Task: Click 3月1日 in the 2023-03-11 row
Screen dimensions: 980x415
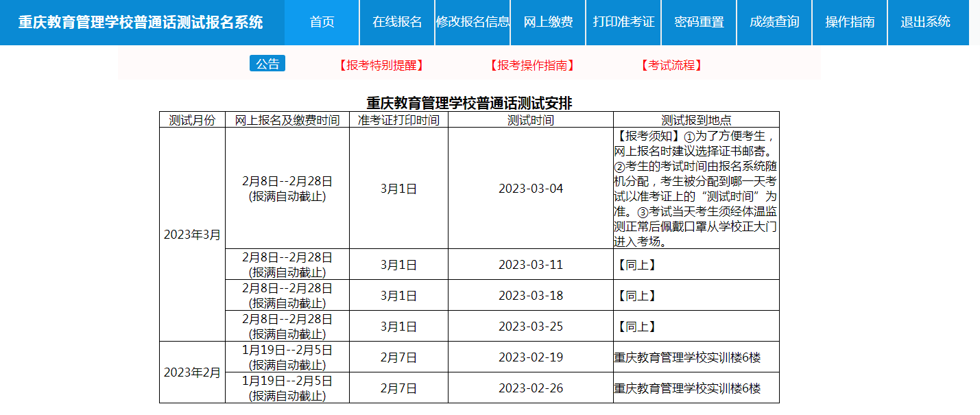Action: coord(398,265)
